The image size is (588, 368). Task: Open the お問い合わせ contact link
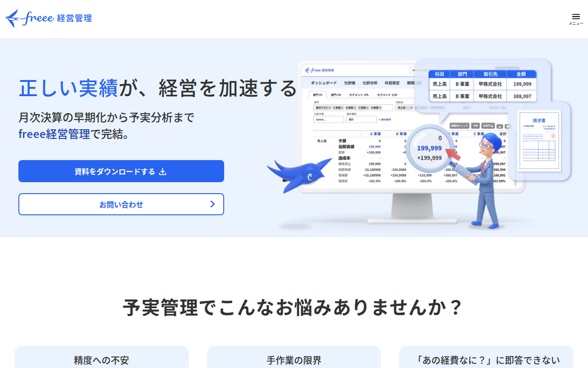click(x=121, y=204)
